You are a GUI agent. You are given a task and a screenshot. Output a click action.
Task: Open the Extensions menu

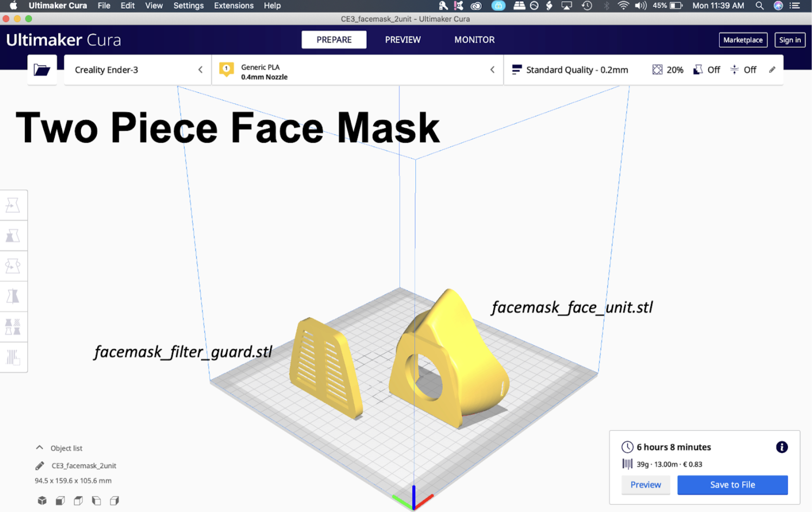click(x=234, y=6)
